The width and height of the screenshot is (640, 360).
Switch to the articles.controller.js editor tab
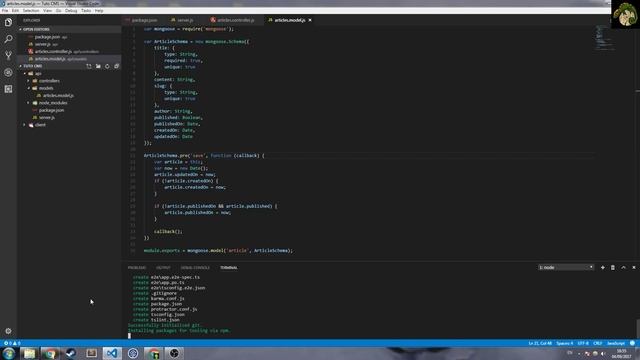(233, 20)
